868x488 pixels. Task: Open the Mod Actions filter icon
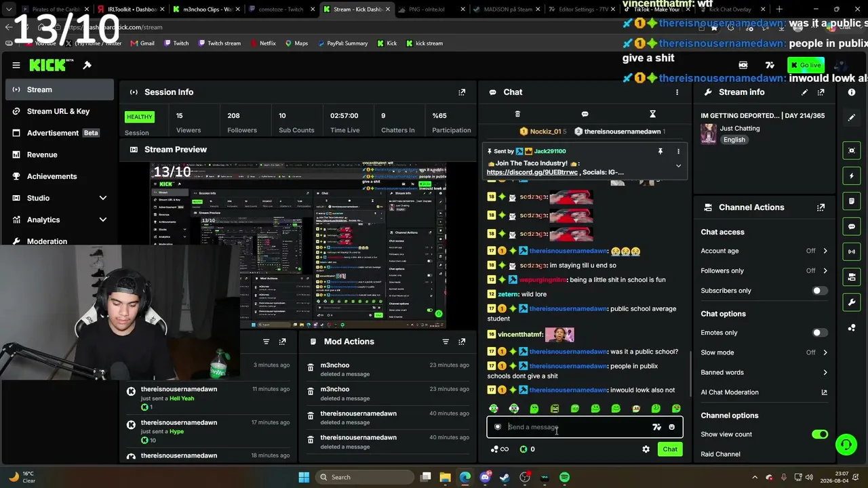(446, 342)
